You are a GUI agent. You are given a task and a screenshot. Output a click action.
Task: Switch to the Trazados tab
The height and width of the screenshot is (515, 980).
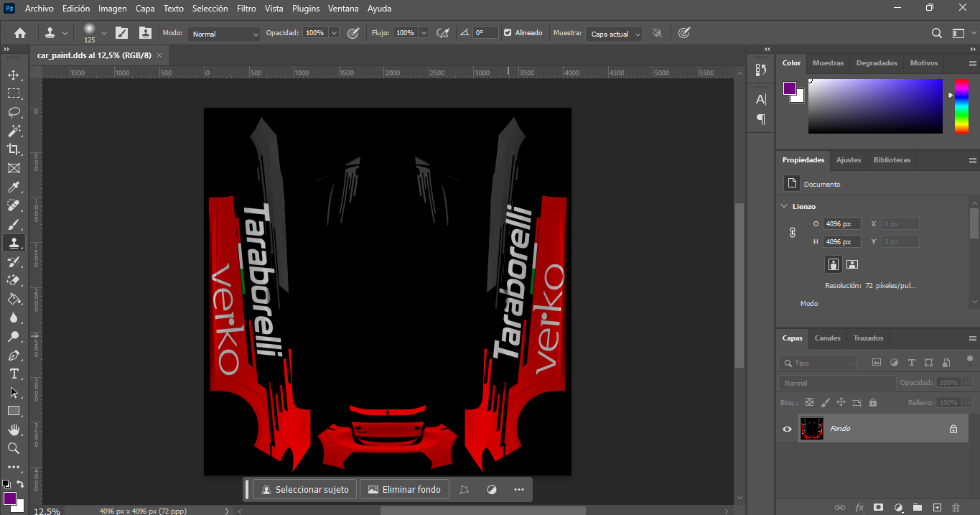869,338
